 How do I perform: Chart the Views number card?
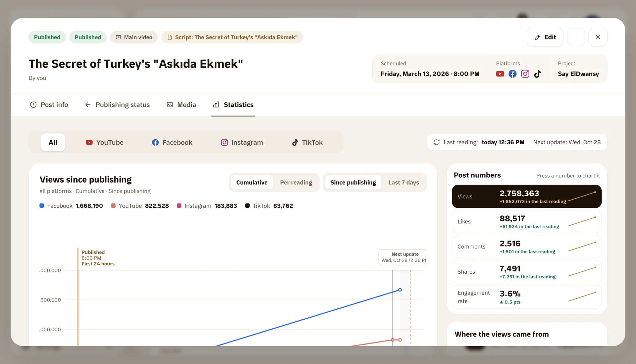point(526,197)
